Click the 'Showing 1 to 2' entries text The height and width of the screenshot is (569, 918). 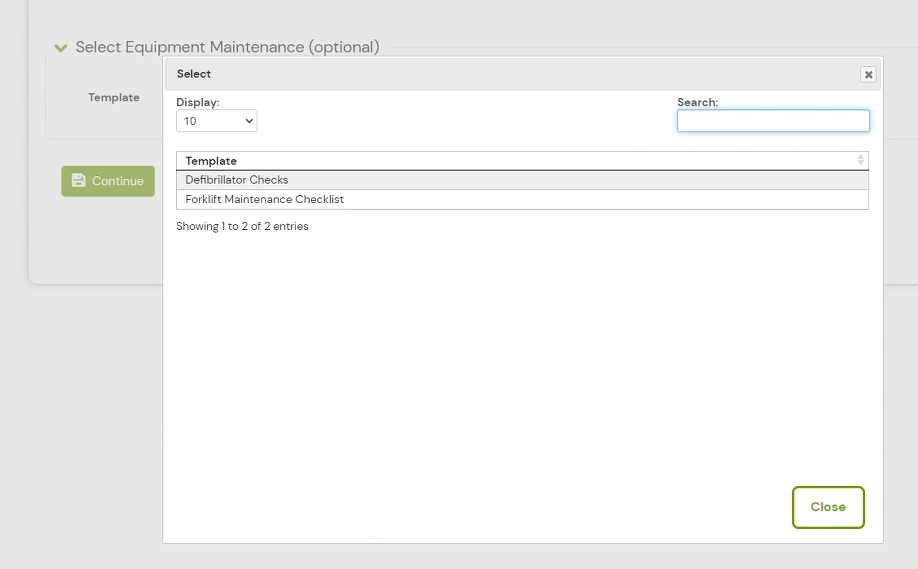tap(242, 227)
